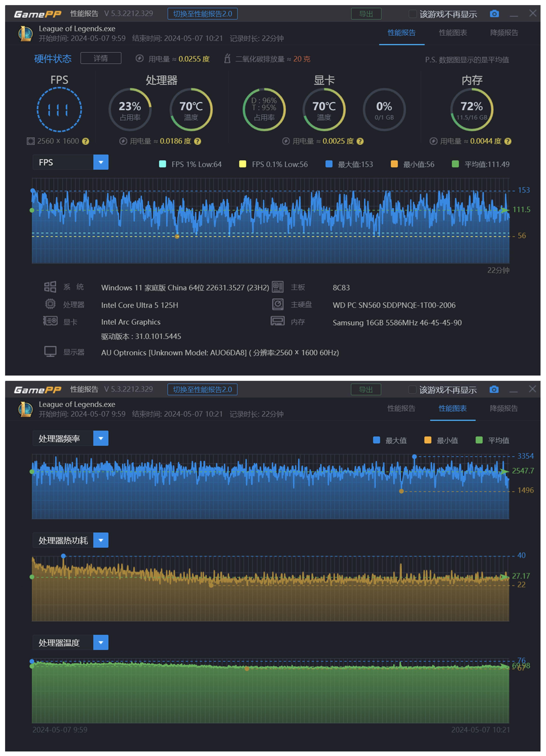Click the 内存 memory module icon

(x=277, y=321)
